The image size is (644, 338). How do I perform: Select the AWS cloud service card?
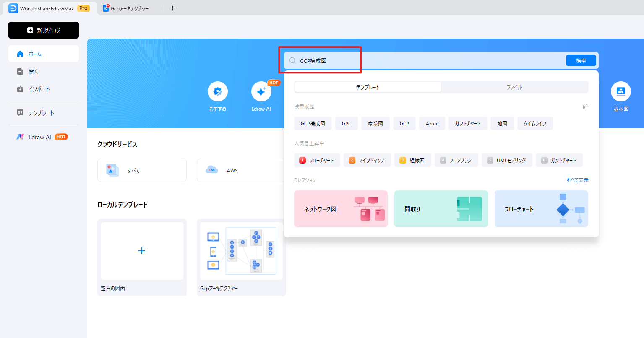[x=240, y=170]
